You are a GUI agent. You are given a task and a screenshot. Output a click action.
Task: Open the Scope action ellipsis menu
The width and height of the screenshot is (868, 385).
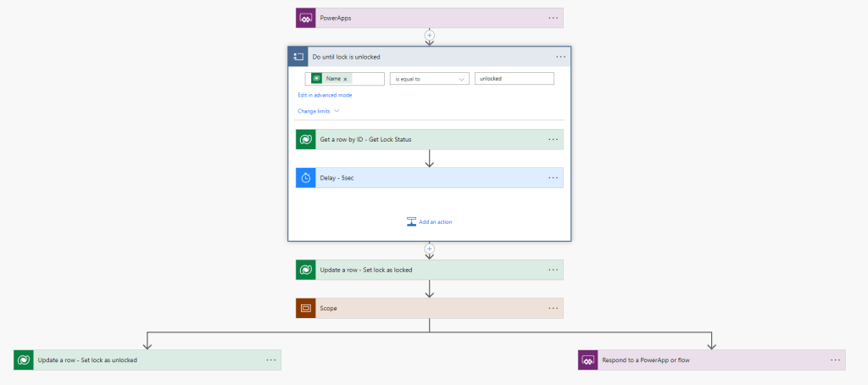pyautogui.click(x=553, y=308)
